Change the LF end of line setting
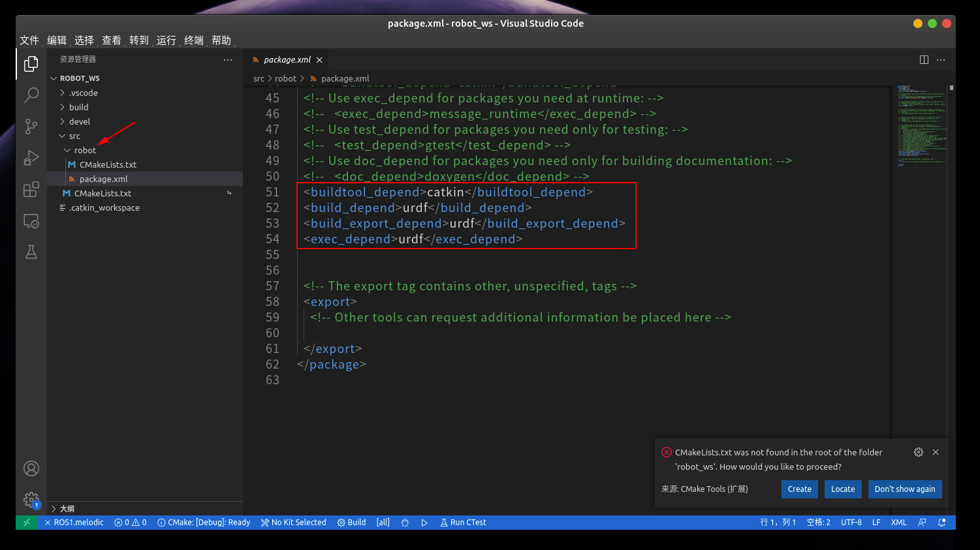Screen dimensions: 980x550 876,523
